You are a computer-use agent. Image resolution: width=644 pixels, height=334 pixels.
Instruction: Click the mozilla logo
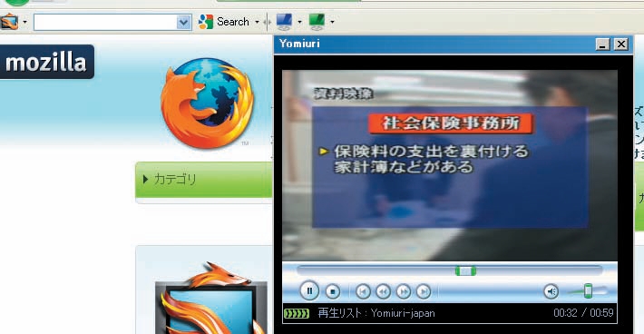(46, 62)
